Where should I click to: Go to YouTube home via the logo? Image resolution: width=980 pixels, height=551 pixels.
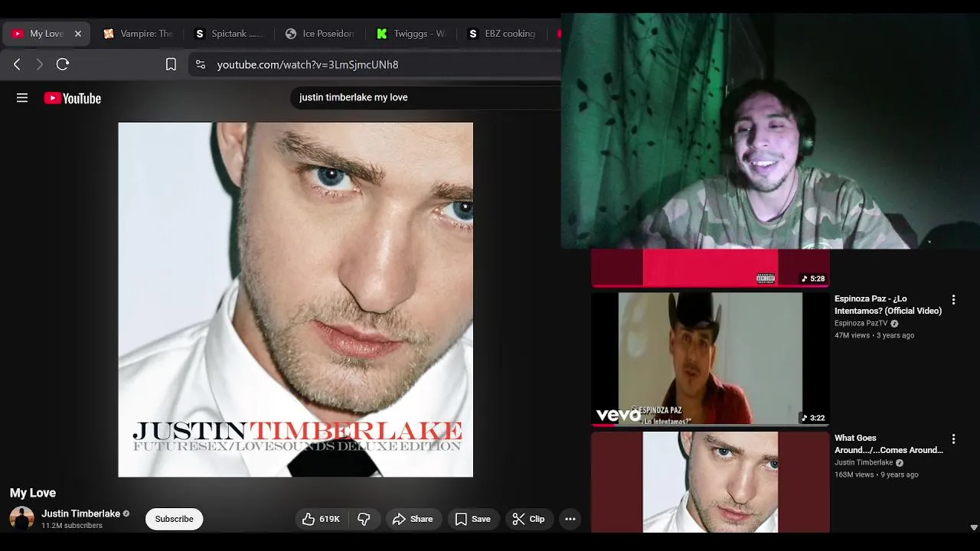[73, 98]
